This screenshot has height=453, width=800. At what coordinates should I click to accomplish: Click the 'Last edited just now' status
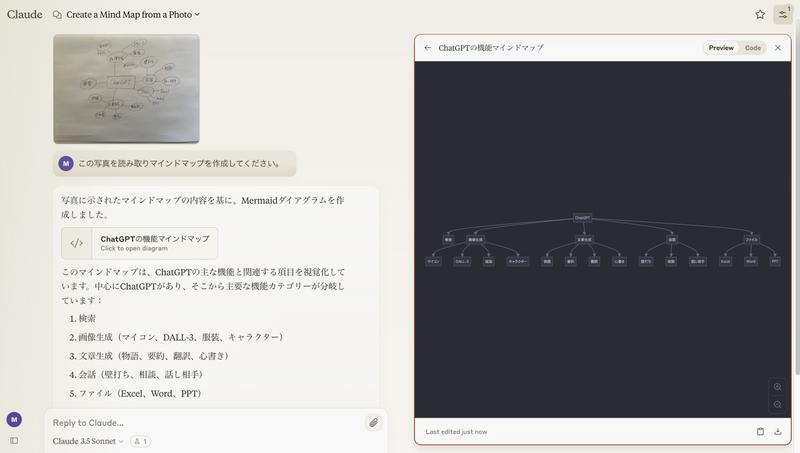click(456, 432)
